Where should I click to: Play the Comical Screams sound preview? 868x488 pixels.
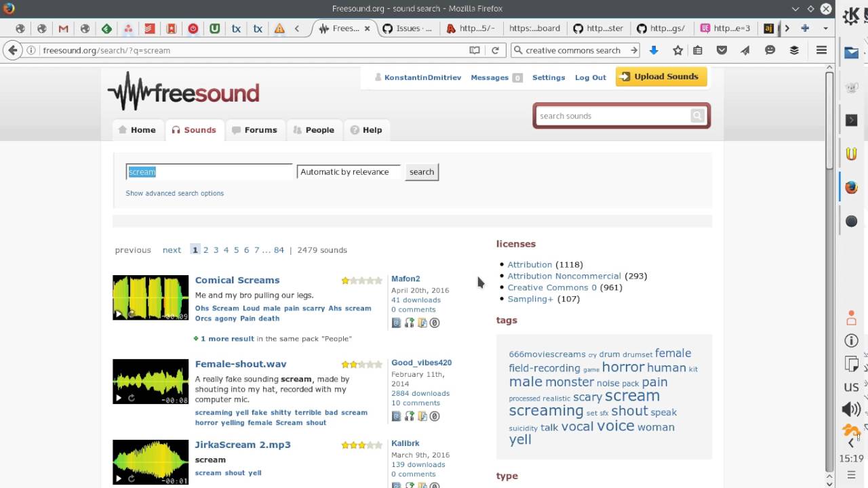tap(119, 314)
